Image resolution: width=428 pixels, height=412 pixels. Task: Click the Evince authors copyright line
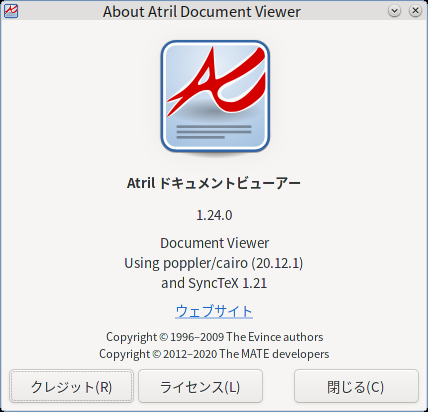tap(214, 337)
